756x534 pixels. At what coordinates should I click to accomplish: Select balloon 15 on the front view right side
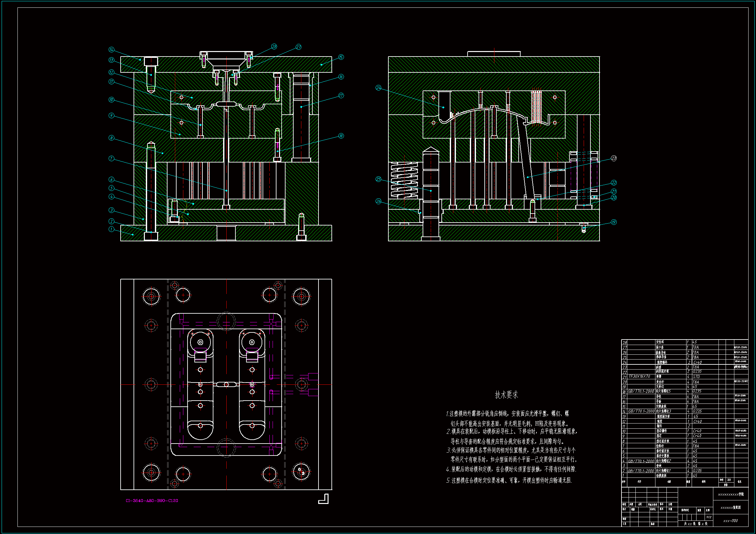(341, 57)
